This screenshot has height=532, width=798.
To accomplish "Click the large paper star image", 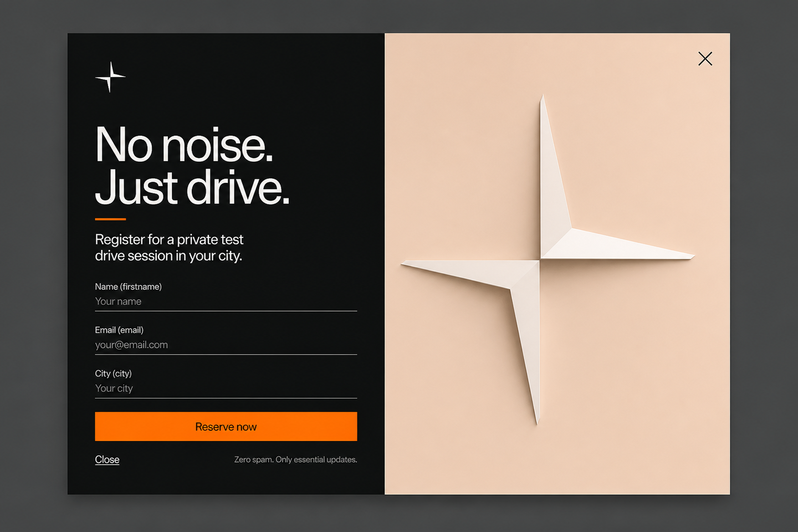I will click(x=548, y=259).
